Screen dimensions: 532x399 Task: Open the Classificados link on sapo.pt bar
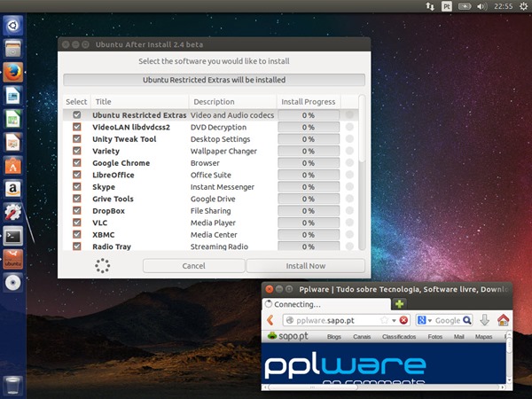(x=399, y=337)
